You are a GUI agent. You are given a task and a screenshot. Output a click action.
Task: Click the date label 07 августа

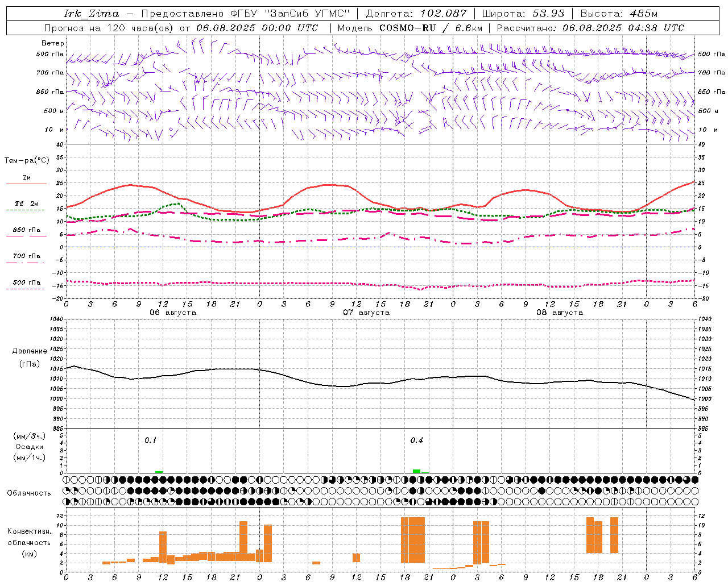[x=366, y=313]
